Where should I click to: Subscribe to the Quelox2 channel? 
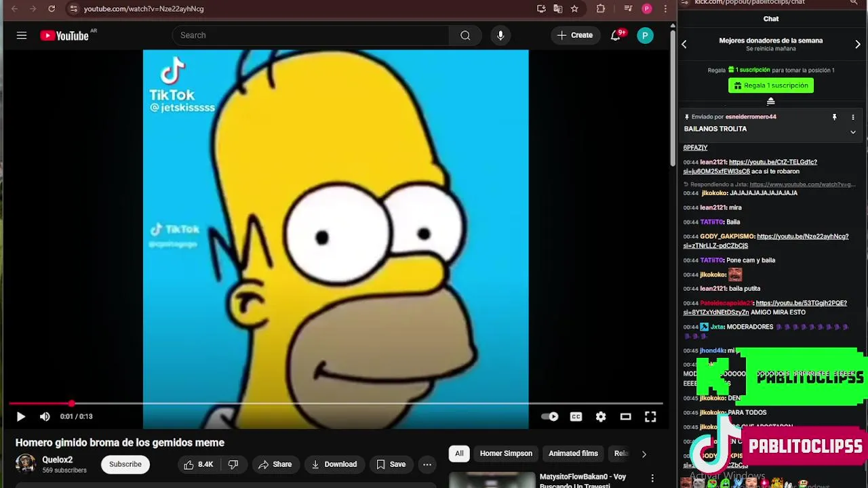click(x=125, y=464)
